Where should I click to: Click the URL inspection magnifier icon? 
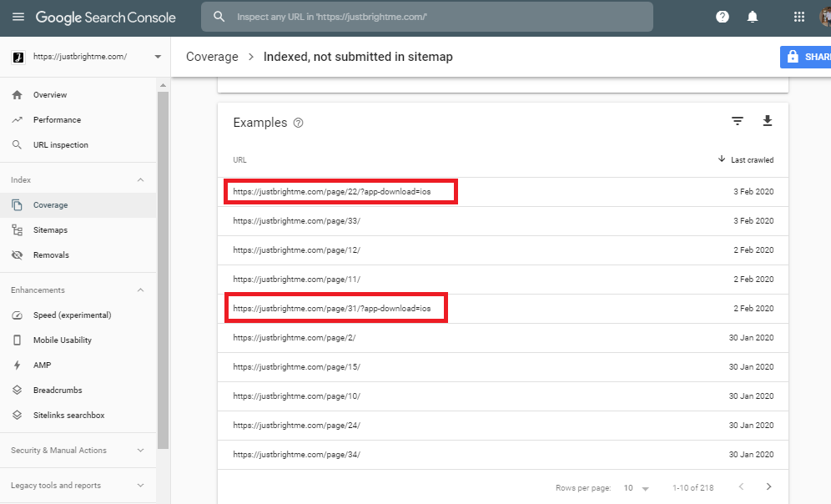[x=17, y=144]
